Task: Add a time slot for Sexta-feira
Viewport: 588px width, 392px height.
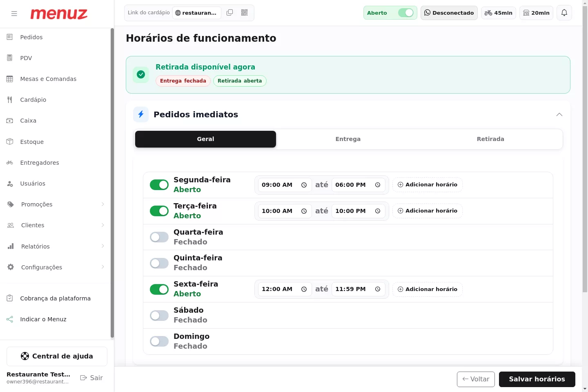Action: (x=428, y=289)
